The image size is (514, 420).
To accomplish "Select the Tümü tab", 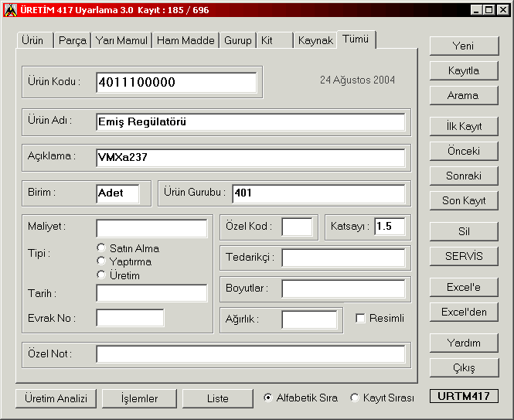I will point(356,39).
